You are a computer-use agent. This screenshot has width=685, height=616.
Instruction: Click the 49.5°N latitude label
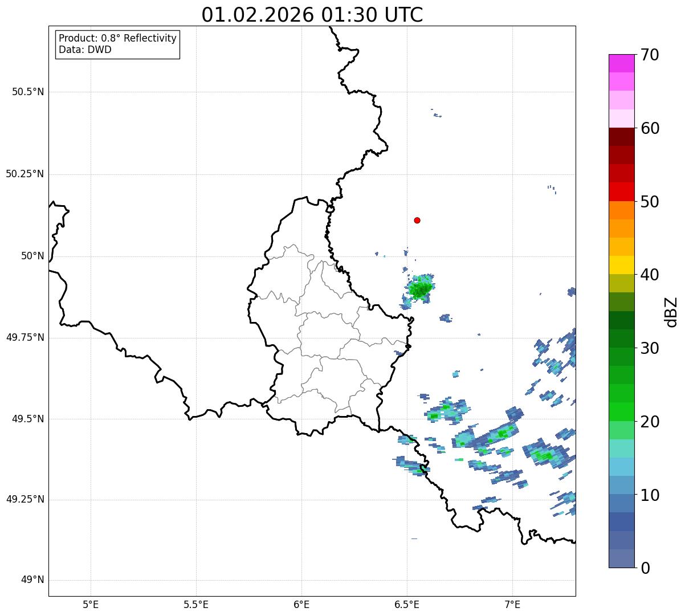(x=28, y=419)
